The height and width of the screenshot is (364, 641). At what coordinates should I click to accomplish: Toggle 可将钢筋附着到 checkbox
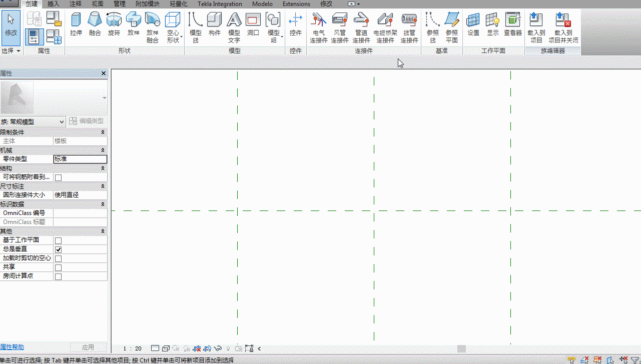click(58, 177)
